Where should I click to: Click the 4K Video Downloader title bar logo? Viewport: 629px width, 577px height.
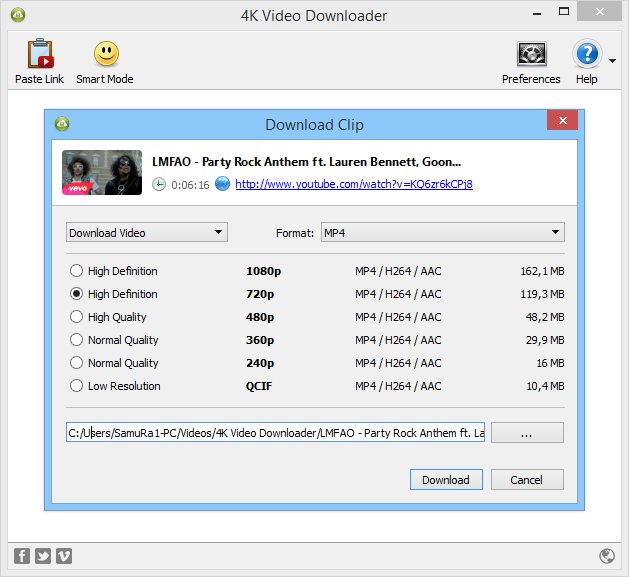(x=18, y=15)
